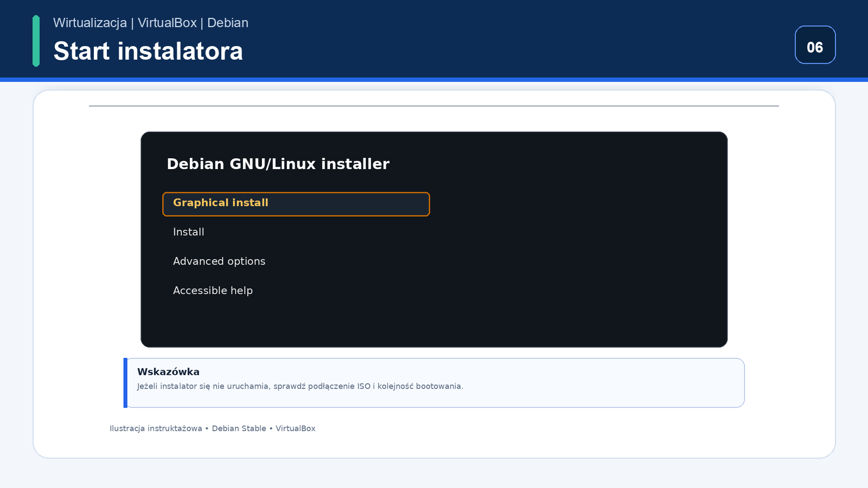Image resolution: width=868 pixels, height=488 pixels.
Task: Click the Start instalatora slide title
Action: coord(148,52)
